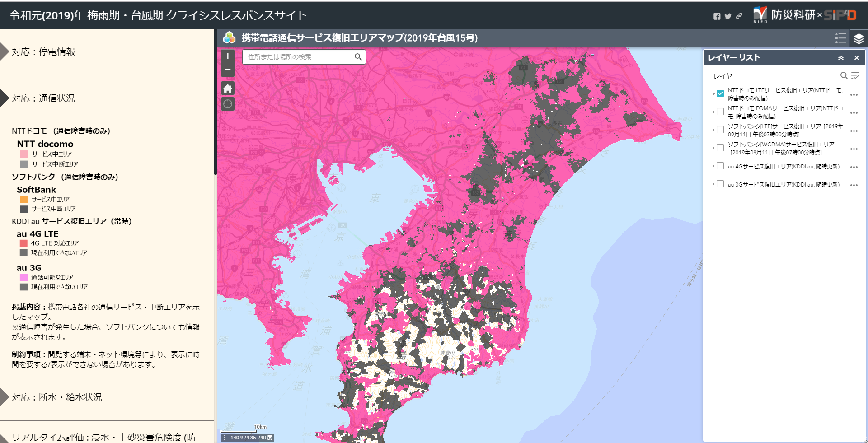Image resolution: width=868 pixels, height=443 pixels.
Task: Click the search magnifier button
Action: (x=358, y=57)
